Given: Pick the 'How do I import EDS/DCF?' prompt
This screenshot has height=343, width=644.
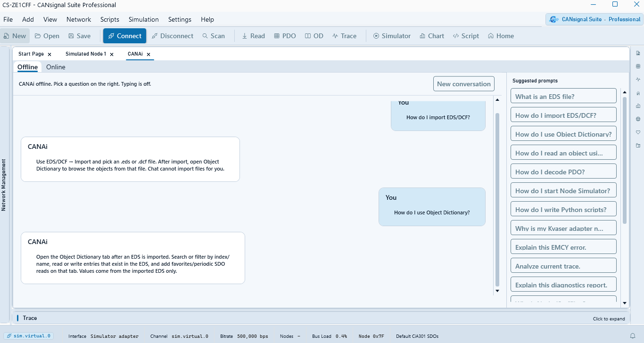Looking at the screenshot, I should click(x=563, y=114).
